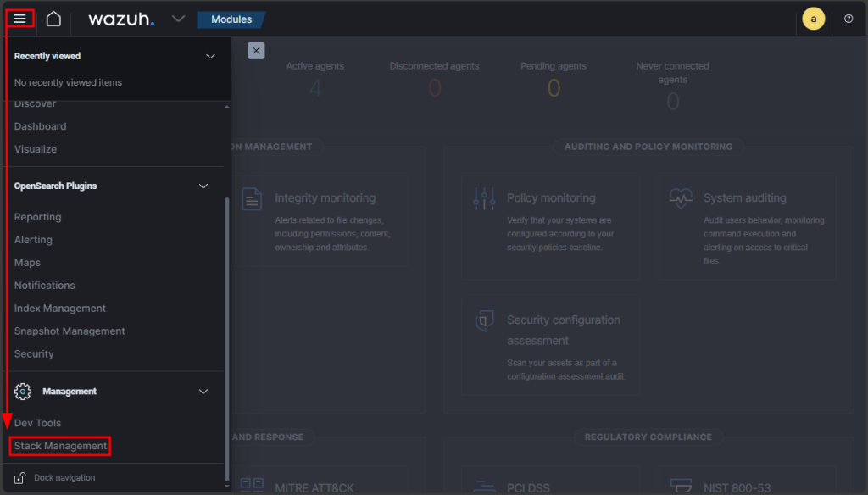This screenshot has height=495, width=868.
Task: Click the Management gear icon
Action: 24,392
